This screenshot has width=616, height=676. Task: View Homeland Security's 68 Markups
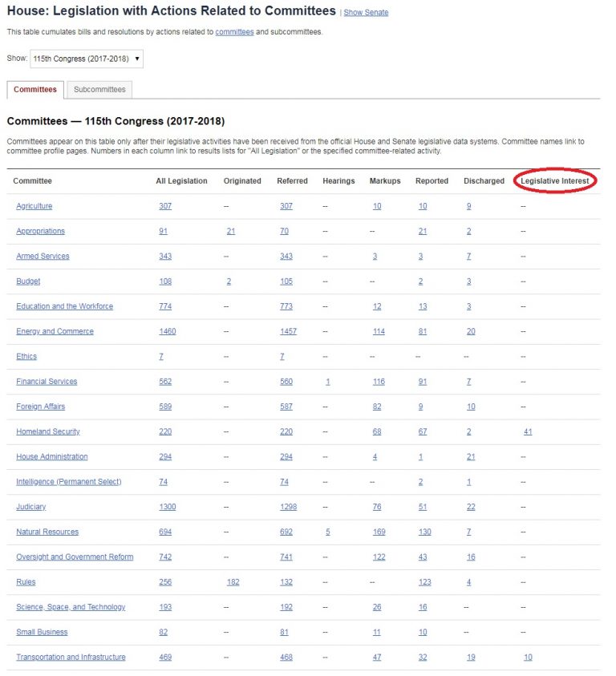pyautogui.click(x=377, y=431)
